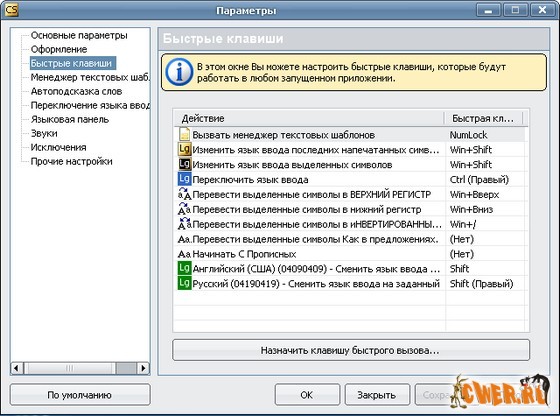
Task: Click the template manager note icon
Action: (x=184, y=134)
